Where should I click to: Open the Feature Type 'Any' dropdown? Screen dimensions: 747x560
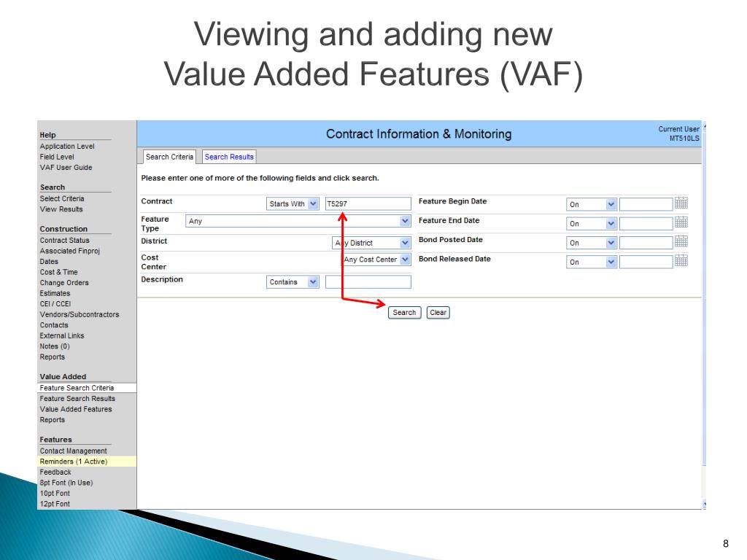point(298,221)
